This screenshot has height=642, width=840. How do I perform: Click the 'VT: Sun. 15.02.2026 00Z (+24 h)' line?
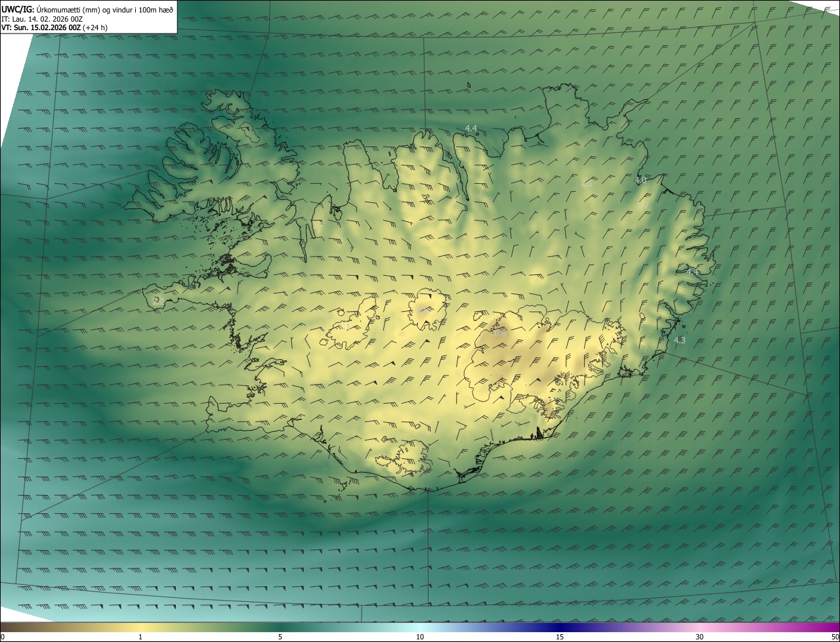click(54, 28)
